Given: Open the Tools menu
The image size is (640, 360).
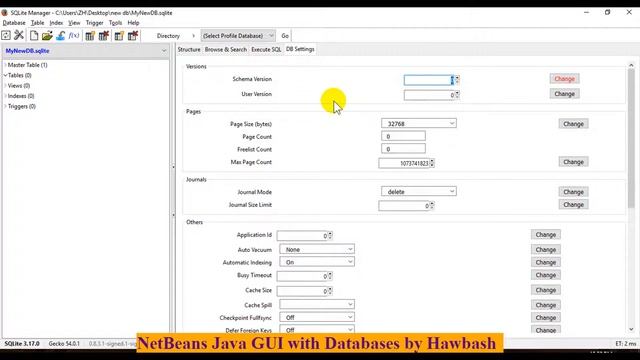Looking at the screenshot, I should tap(116, 23).
